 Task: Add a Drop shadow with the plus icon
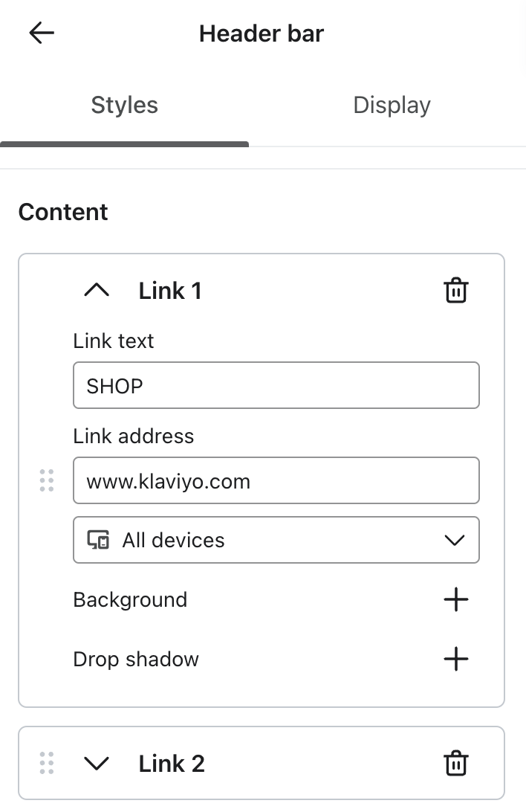click(456, 659)
